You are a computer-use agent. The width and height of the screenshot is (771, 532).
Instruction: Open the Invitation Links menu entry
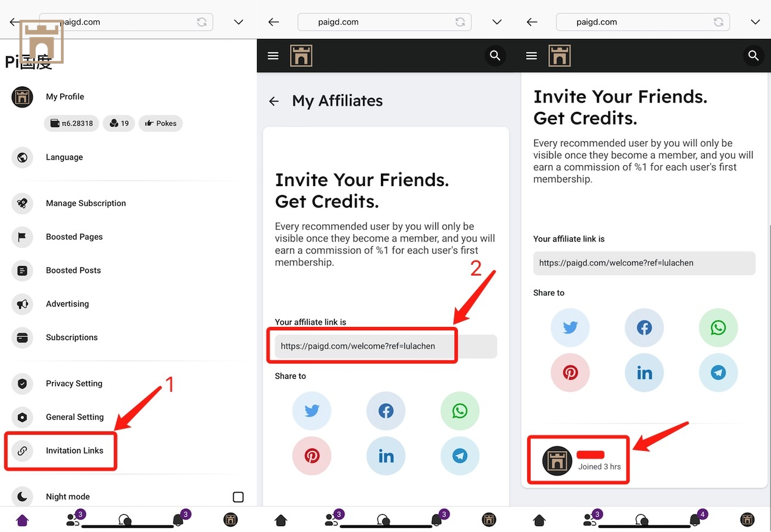click(x=74, y=451)
